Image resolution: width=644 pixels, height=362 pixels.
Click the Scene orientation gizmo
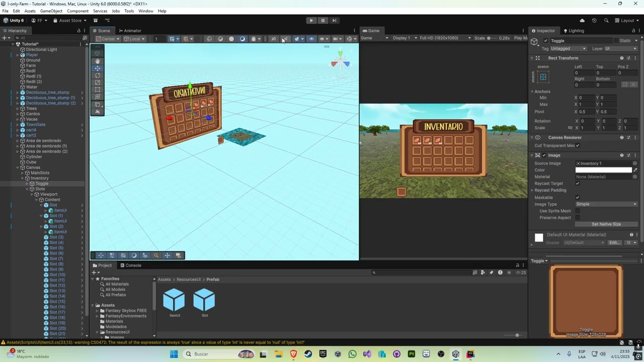340,60
